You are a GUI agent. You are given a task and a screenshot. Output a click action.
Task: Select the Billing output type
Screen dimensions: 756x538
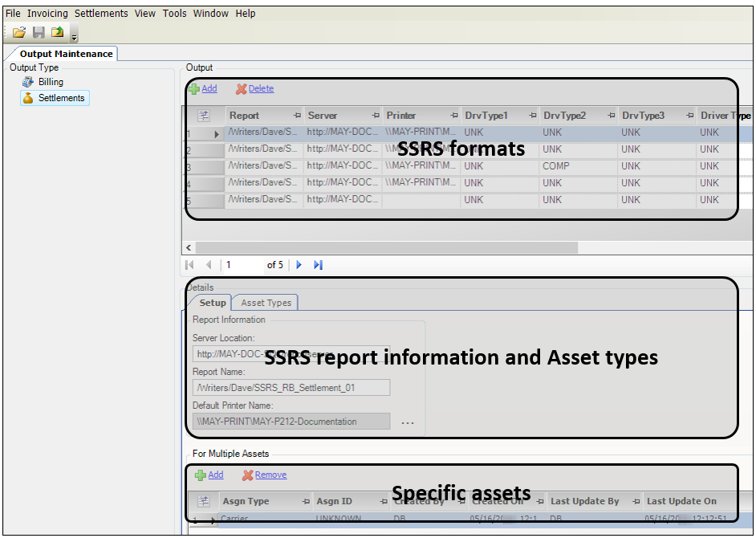click(50, 82)
